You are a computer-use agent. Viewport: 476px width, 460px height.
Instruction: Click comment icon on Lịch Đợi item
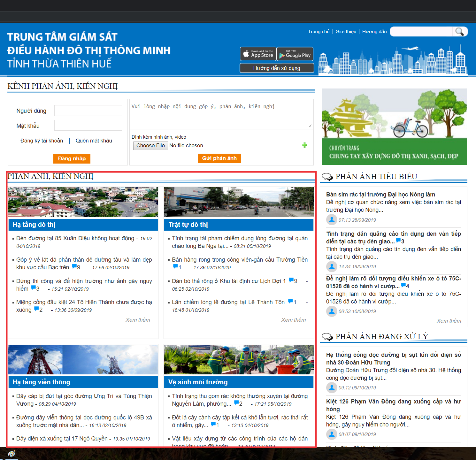tap(291, 280)
